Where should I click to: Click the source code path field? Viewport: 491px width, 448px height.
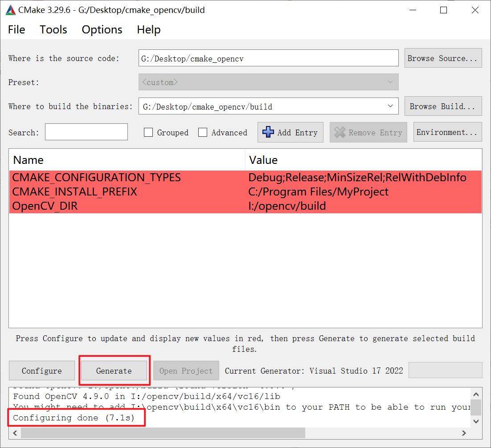[x=268, y=58]
